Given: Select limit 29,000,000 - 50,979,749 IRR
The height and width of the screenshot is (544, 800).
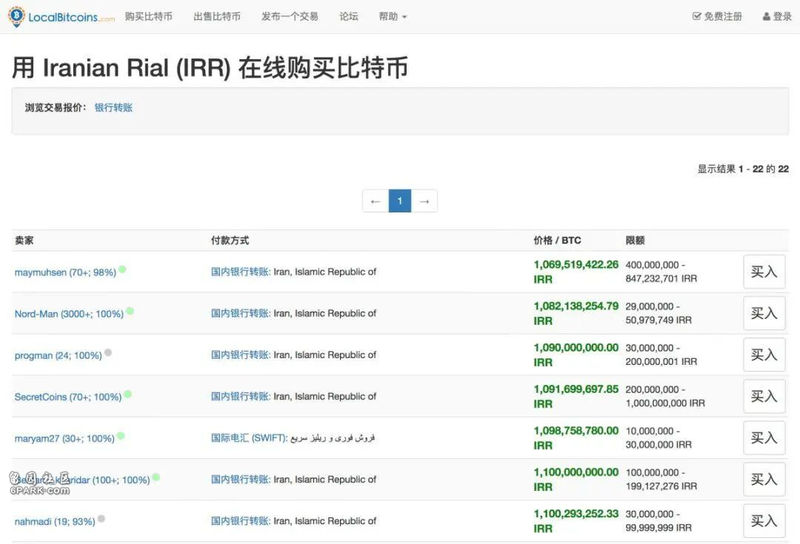Looking at the screenshot, I should click(659, 313).
